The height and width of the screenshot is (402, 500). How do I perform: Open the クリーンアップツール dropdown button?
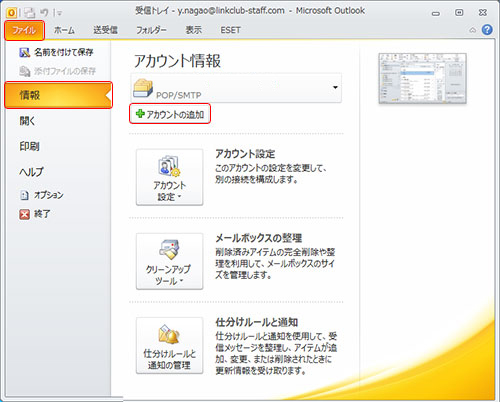pos(169,261)
